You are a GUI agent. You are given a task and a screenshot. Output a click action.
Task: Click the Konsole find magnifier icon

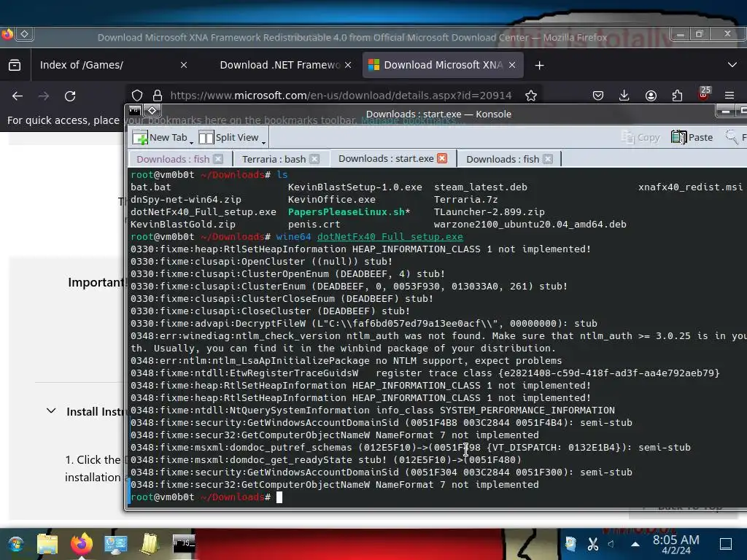tap(731, 137)
